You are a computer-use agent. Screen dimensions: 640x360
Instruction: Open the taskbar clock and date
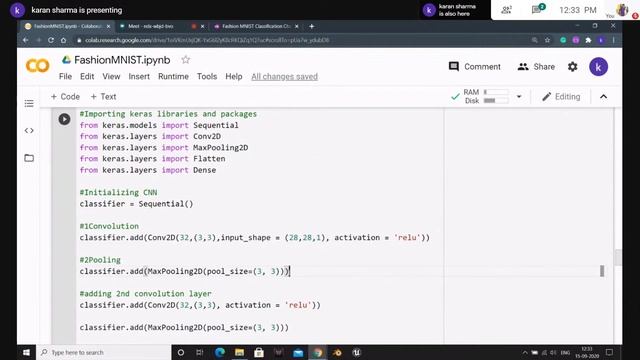coord(587,352)
